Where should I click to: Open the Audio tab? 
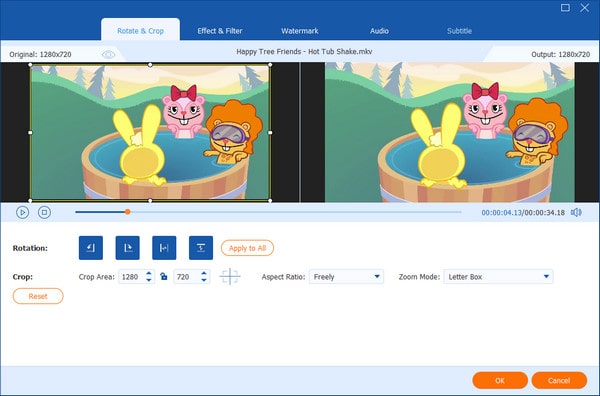tap(379, 31)
